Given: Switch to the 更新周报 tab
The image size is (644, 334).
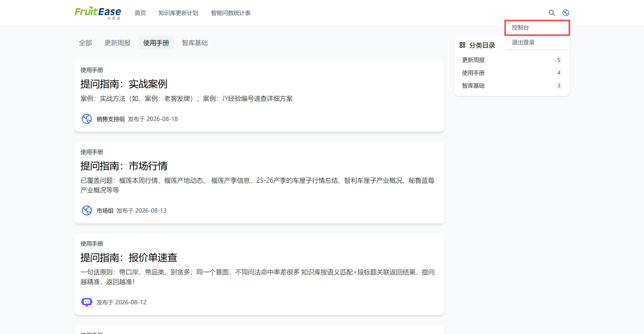Looking at the screenshot, I should click(x=118, y=43).
